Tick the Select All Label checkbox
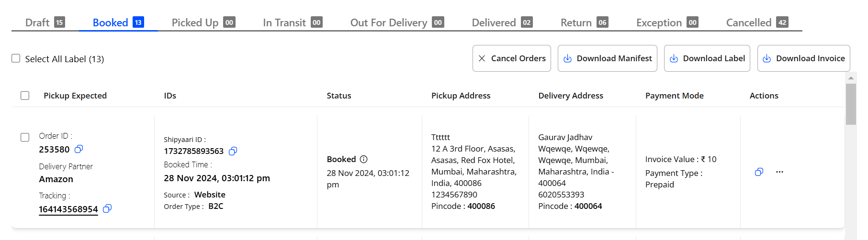Image resolution: width=868 pixels, height=240 pixels. pyautogui.click(x=16, y=58)
